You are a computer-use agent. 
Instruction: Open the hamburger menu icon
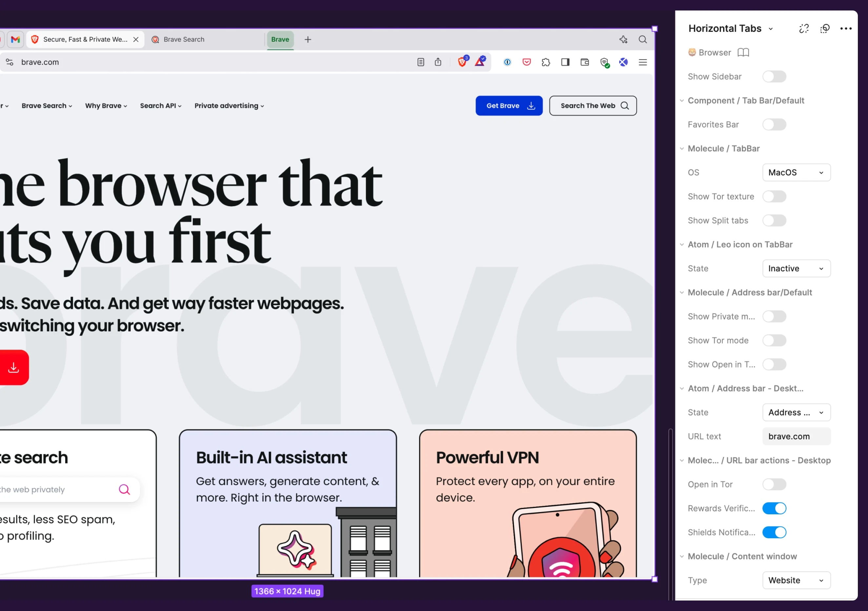(643, 62)
